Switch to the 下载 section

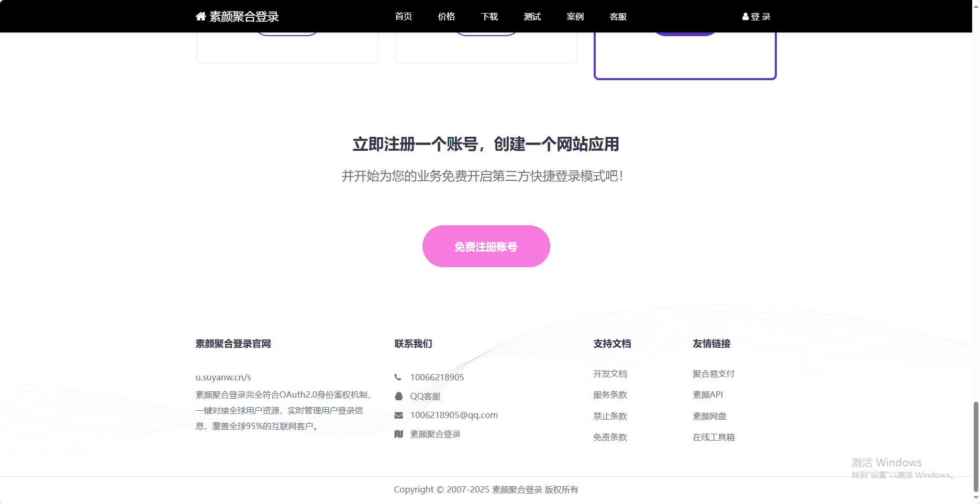click(x=489, y=16)
